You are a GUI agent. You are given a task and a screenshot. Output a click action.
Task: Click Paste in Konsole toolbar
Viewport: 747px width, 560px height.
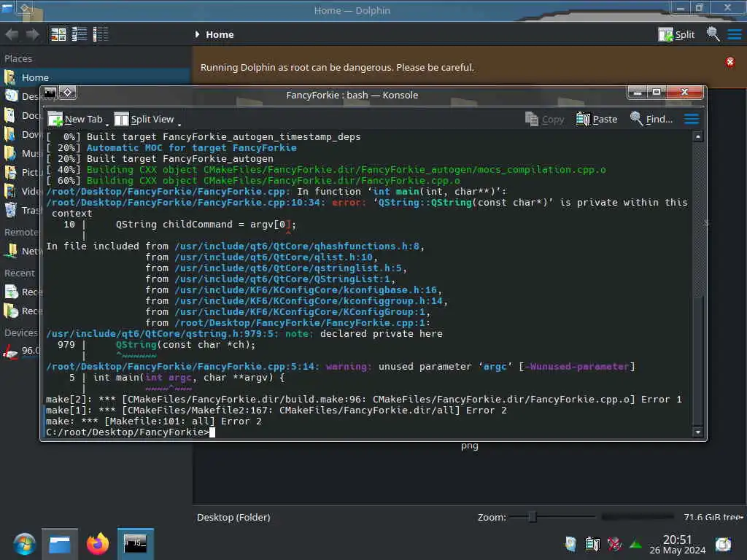point(597,119)
